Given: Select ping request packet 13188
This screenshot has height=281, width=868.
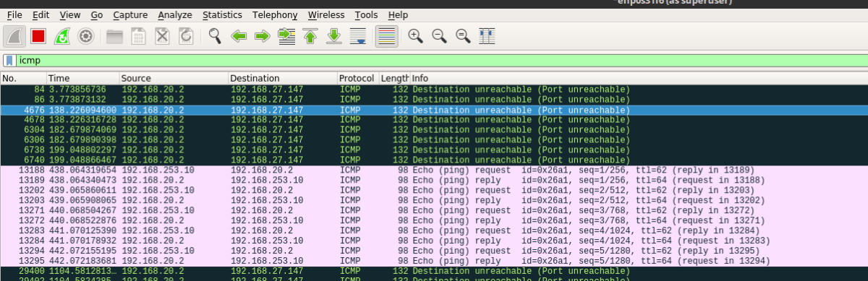Looking at the screenshot, I should pyautogui.click(x=434, y=170).
